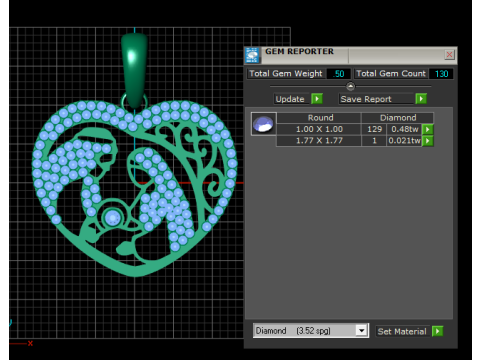Click the 0.021tw weight cell
Screen dimensions: 480x360
pyautogui.click(x=404, y=141)
